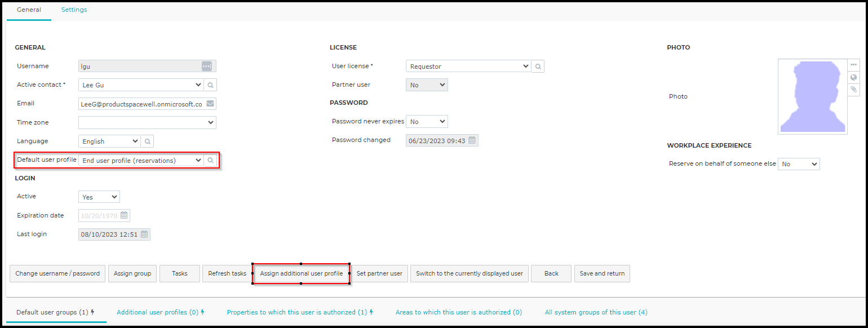Click the Back button
Viewport: 868px width, 328px height.
click(551, 273)
